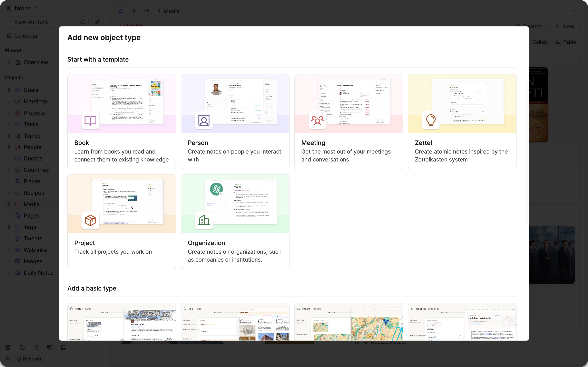This screenshot has height=367, width=588.
Task: Click the Person template icon
Action: pos(204,120)
